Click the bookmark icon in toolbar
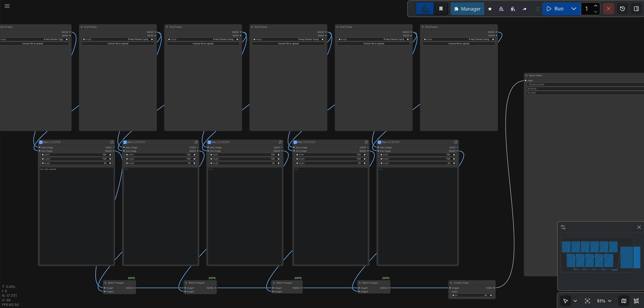 coord(441,9)
